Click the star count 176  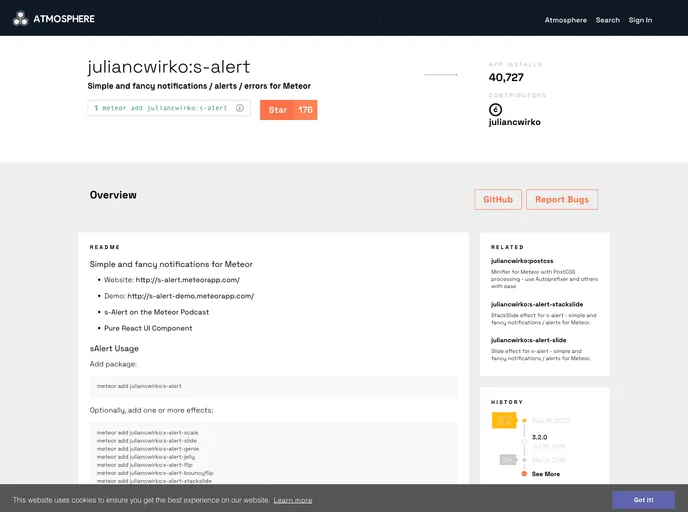pos(305,110)
